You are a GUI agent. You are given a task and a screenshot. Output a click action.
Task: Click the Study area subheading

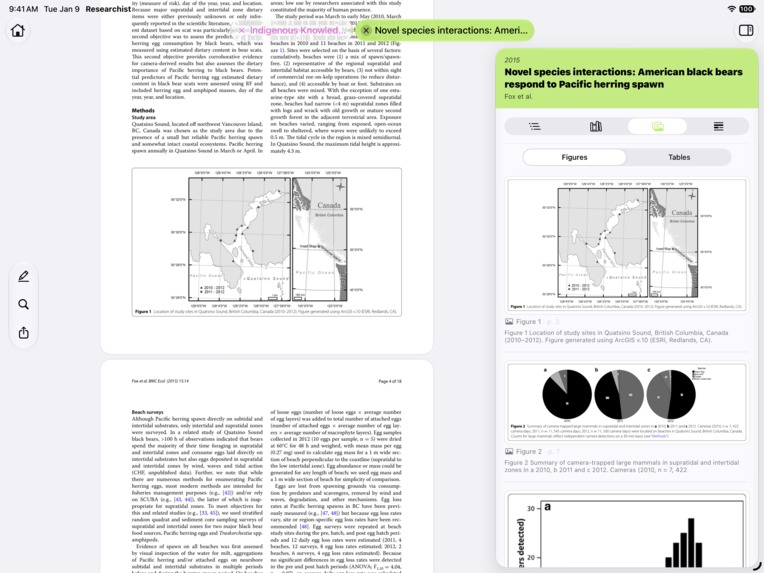[x=144, y=117]
